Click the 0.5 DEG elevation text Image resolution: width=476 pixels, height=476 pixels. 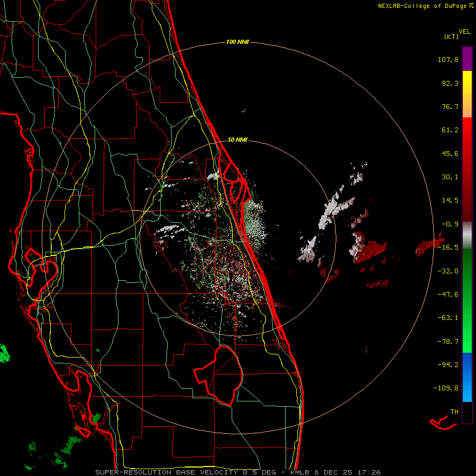pos(259,472)
